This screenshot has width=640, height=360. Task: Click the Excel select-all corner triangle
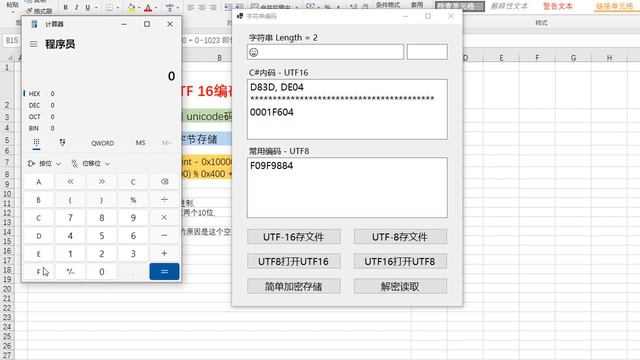tap(10, 58)
